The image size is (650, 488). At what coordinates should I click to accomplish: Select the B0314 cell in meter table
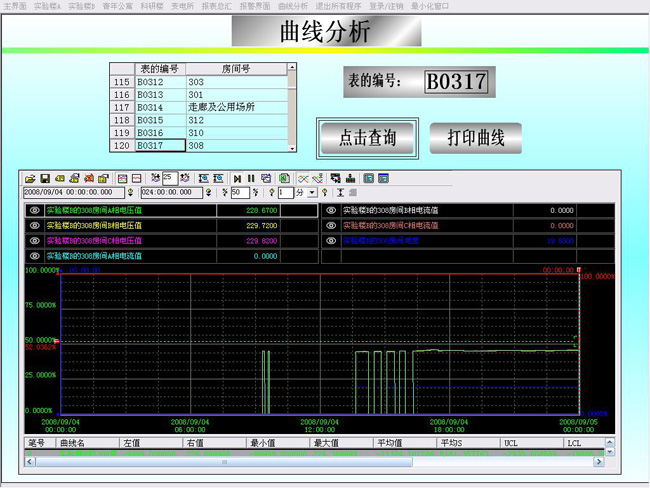point(160,107)
